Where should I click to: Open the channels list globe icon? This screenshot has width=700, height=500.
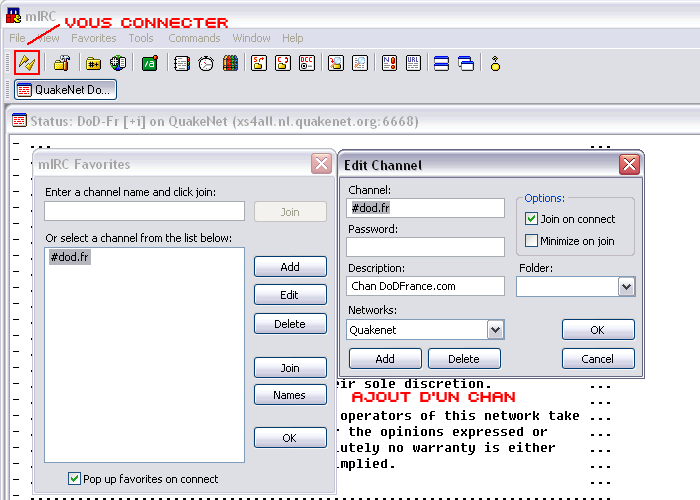[118, 63]
